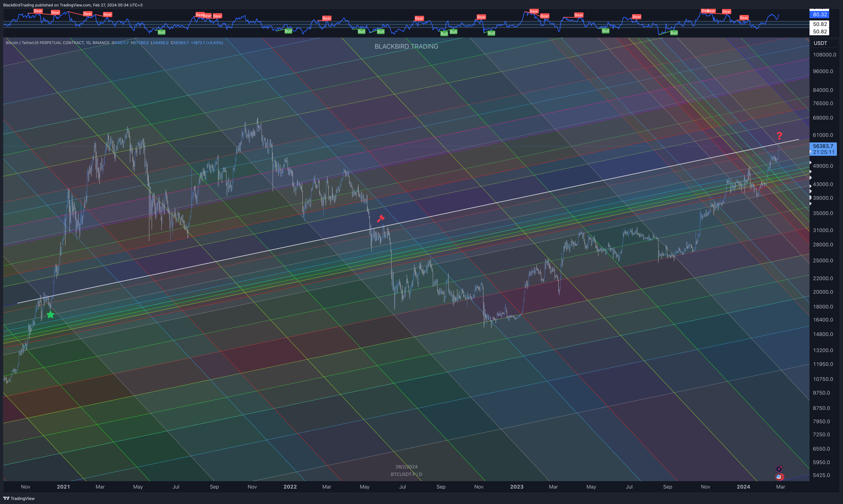Click the 35000.0 price axis label
Screen dimensions: 843x504
pyautogui.click(x=823, y=213)
